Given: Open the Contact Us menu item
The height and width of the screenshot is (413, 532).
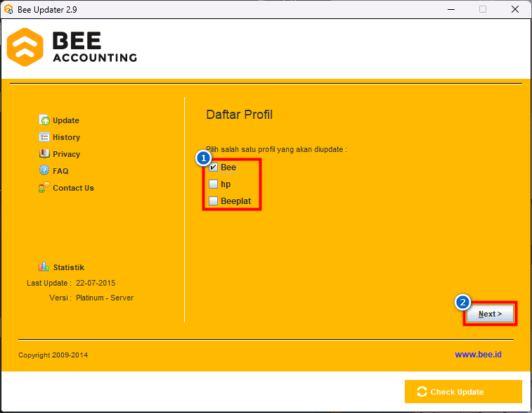Looking at the screenshot, I should click(x=73, y=188).
